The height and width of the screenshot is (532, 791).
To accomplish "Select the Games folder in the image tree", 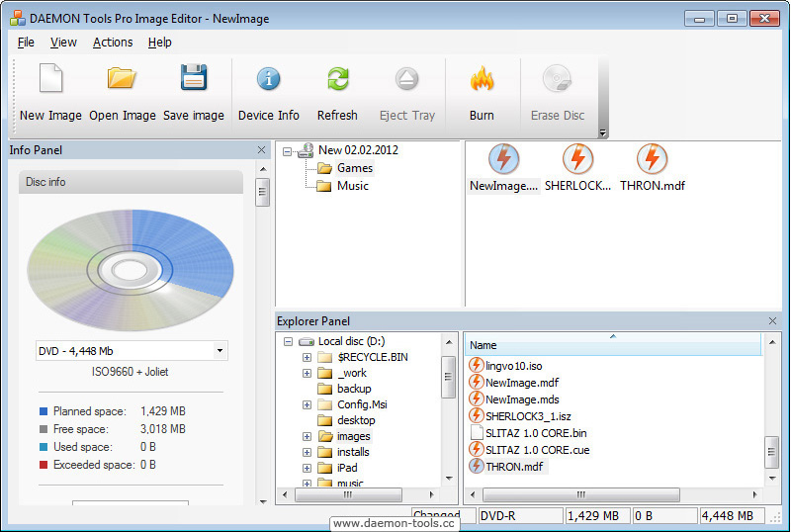I will tap(355, 168).
